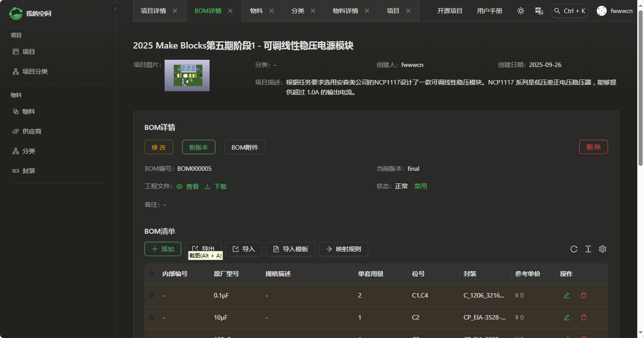Open 供应商 from the sidebar menu
The image size is (644, 338).
coord(32,131)
